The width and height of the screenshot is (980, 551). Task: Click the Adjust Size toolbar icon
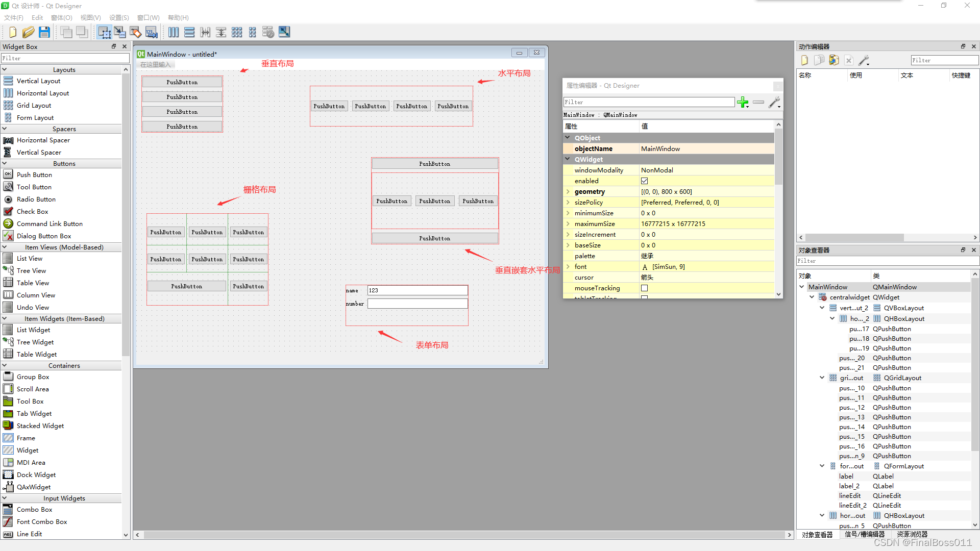point(284,32)
